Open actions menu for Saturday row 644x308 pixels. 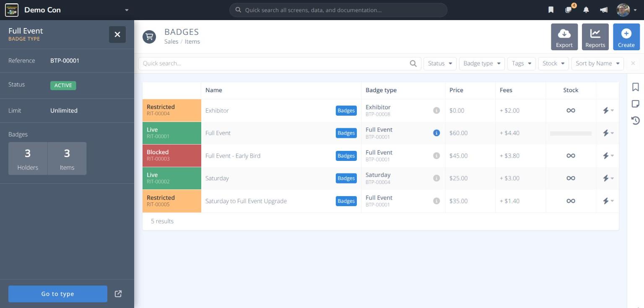click(x=608, y=178)
